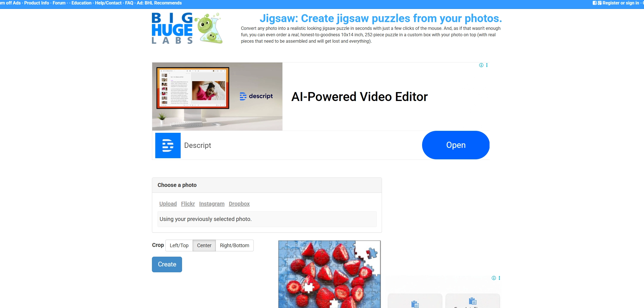The height and width of the screenshot is (308, 644).
Task: Choose Flickr as the photo source
Action: (188, 204)
